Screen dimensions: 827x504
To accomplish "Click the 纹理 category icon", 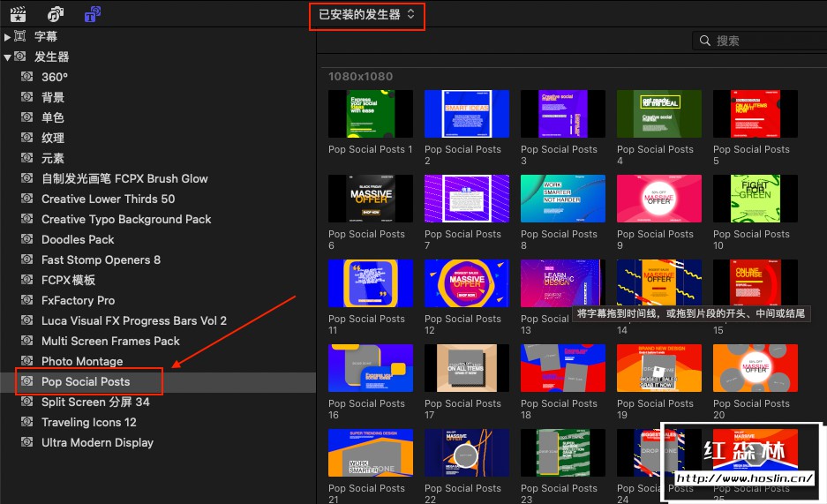I will pos(26,138).
